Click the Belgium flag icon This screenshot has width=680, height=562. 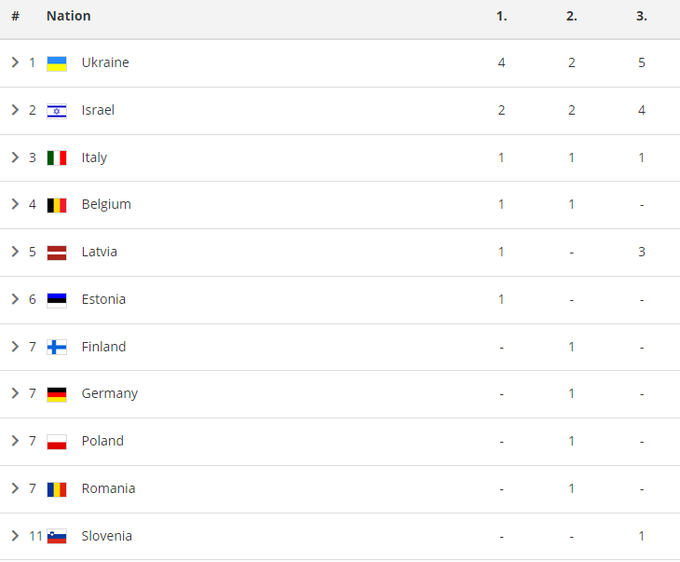[57, 205]
